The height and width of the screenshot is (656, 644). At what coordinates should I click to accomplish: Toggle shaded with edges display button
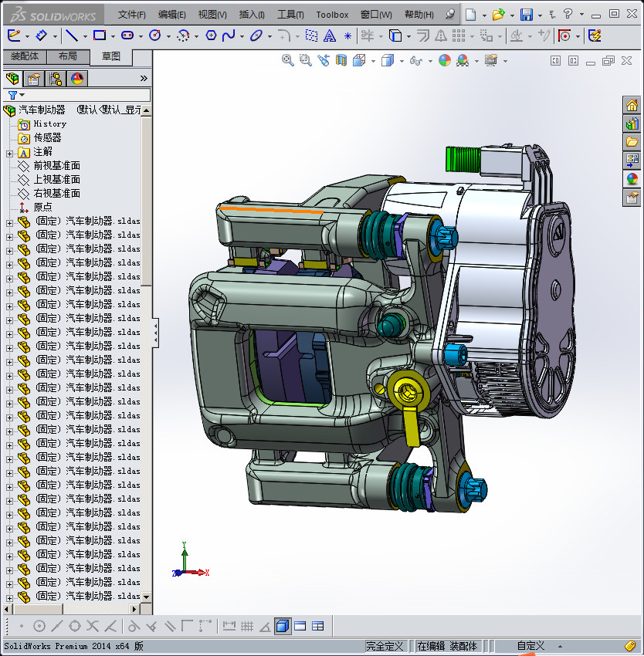283,626
